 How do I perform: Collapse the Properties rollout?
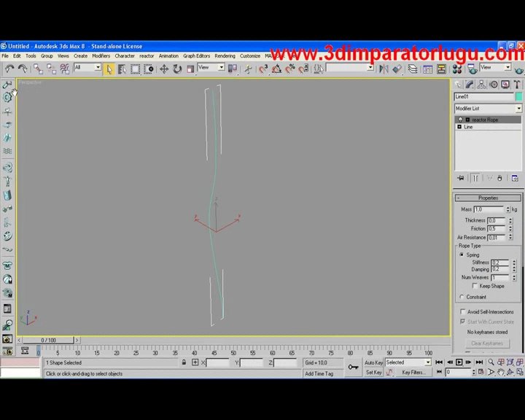point(488,198)
